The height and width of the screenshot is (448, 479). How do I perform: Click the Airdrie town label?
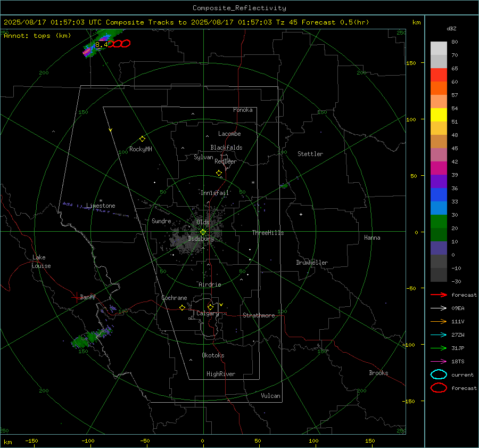(210, 284)
